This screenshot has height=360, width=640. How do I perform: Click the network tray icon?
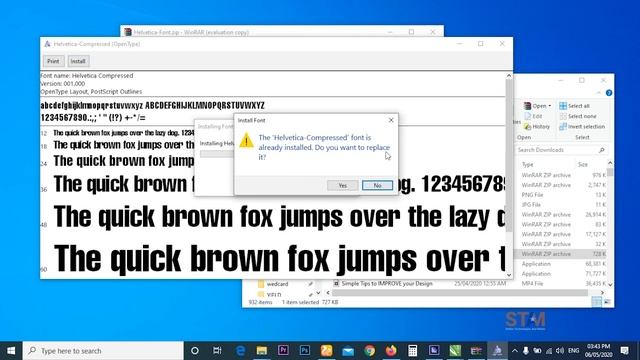pos(549,351)
